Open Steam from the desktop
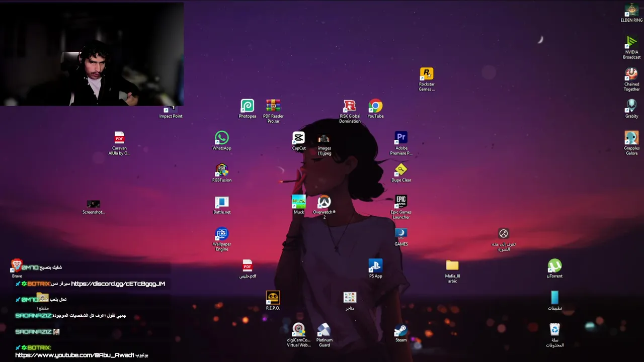Viewport: 644px width, 362px height. 401,333
